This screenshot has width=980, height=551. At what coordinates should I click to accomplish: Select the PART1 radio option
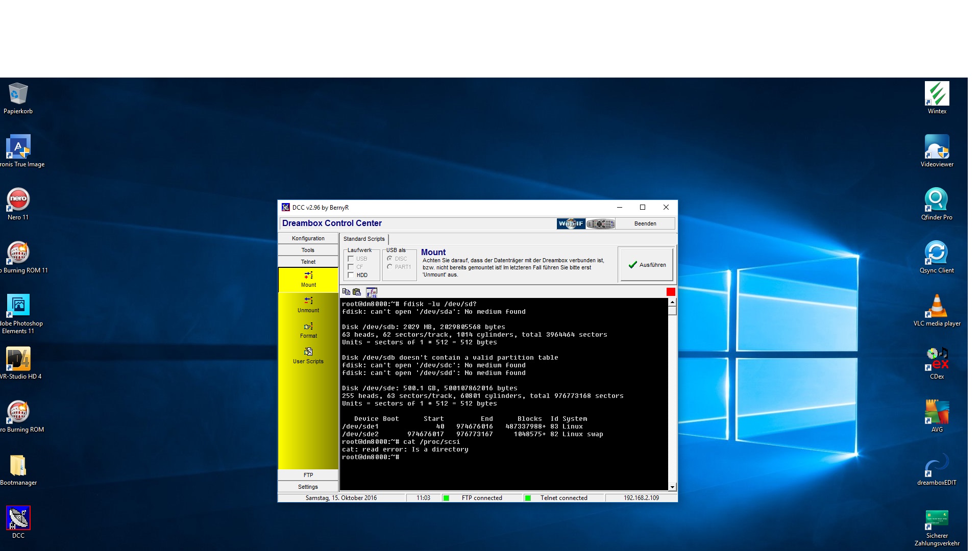(389, 267)
